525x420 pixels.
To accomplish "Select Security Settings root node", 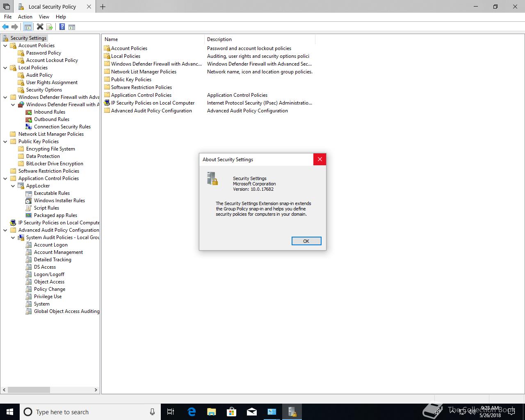I will (x=28, y=38).
